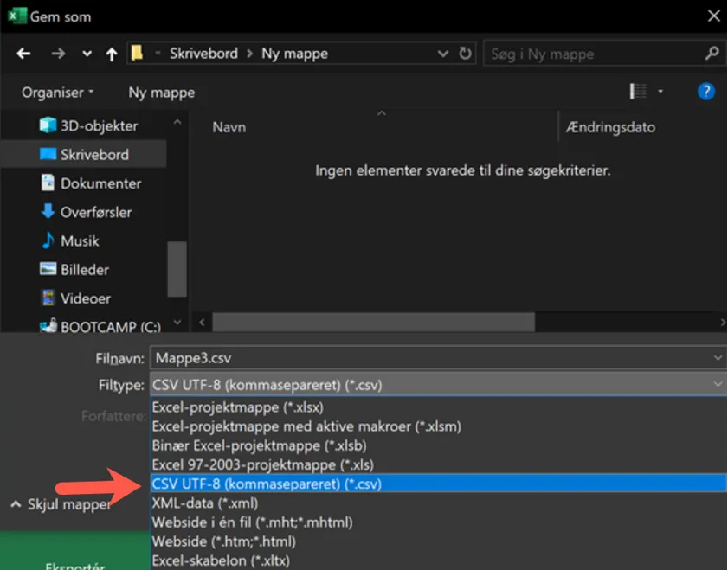Sort by Ændringsdato column header
This screenshot has height=570, width=728.
[610, 127]
